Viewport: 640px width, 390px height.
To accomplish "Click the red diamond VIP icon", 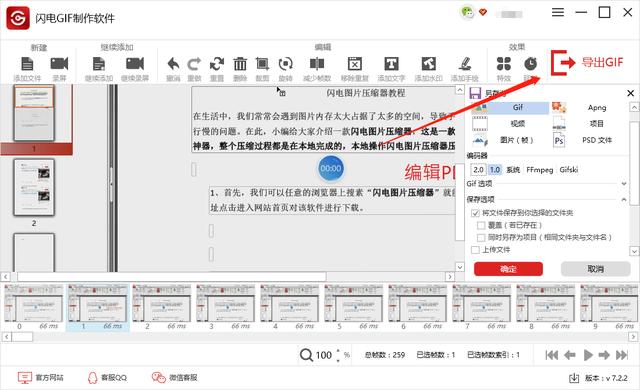I will tap(483, 12).
